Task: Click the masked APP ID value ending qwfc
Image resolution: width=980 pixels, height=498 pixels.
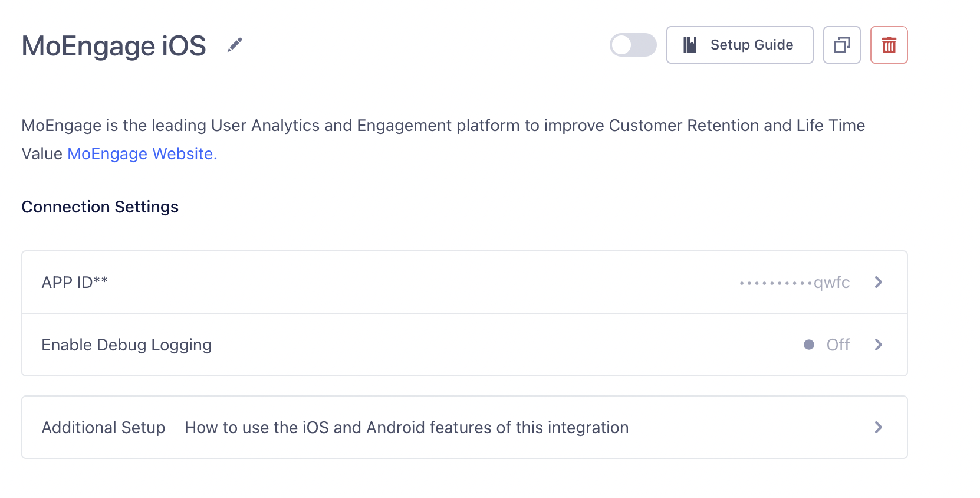Action: [x=794, y=283]
